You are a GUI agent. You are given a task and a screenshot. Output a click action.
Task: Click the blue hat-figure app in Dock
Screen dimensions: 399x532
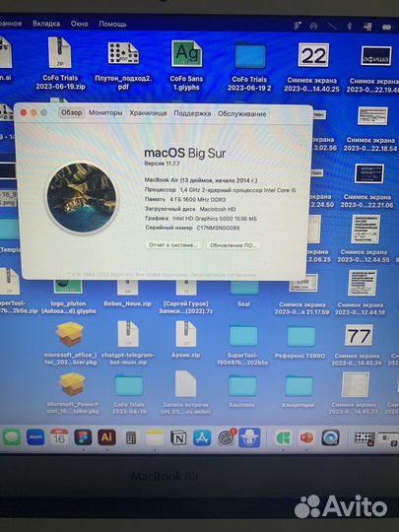coord(249,437)
